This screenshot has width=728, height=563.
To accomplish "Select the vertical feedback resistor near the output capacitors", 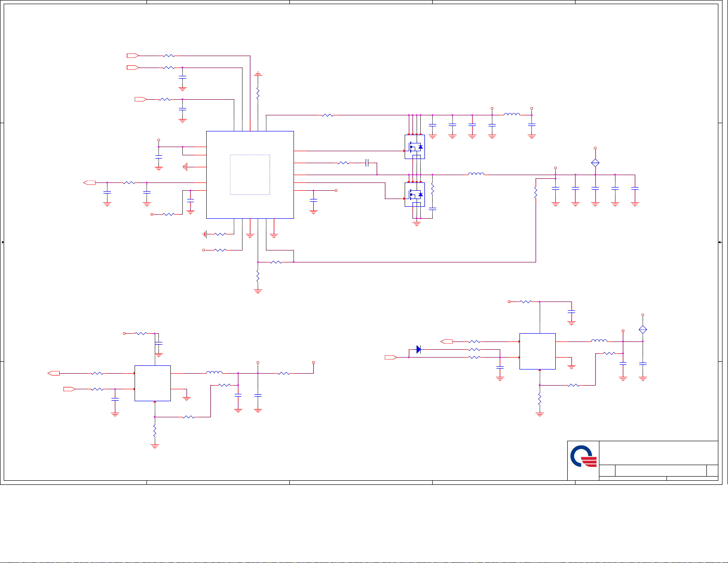I will click(536, 193).
